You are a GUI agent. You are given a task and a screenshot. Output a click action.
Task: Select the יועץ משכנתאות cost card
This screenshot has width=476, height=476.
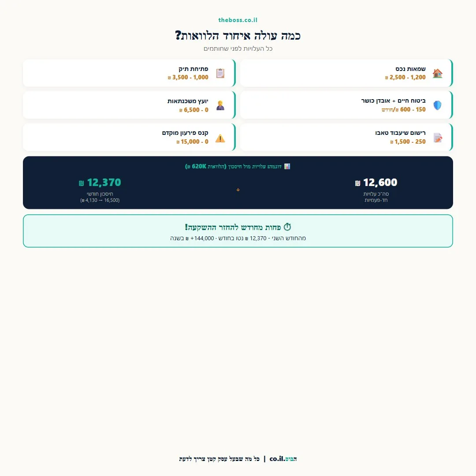(x=129, y=105)
